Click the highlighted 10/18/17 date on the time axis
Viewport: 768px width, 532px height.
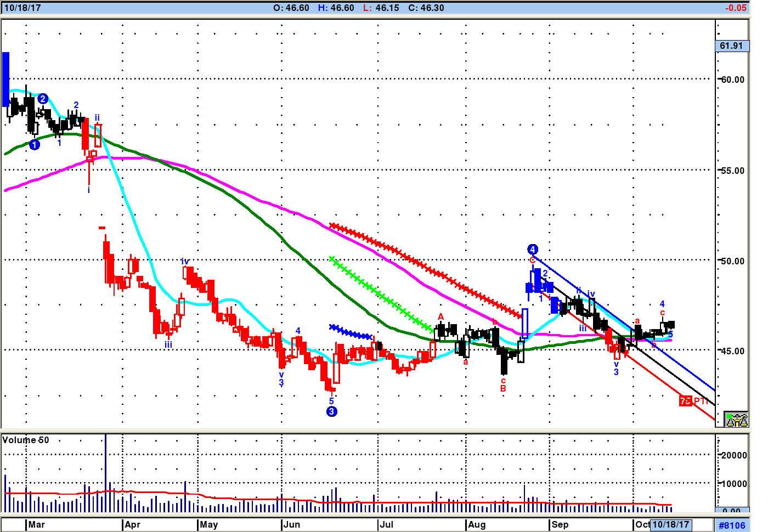tap(670, 524)
